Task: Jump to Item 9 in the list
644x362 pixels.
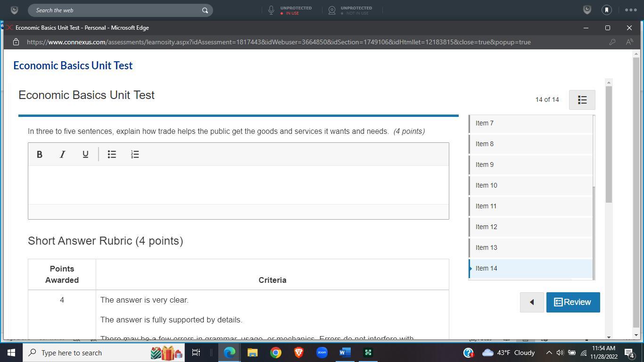Action: [530, 165]
